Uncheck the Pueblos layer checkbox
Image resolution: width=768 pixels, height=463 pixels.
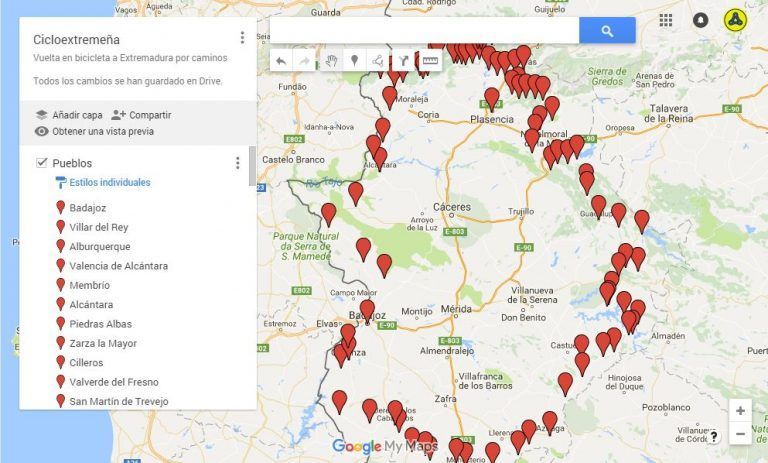click(42, 163)
